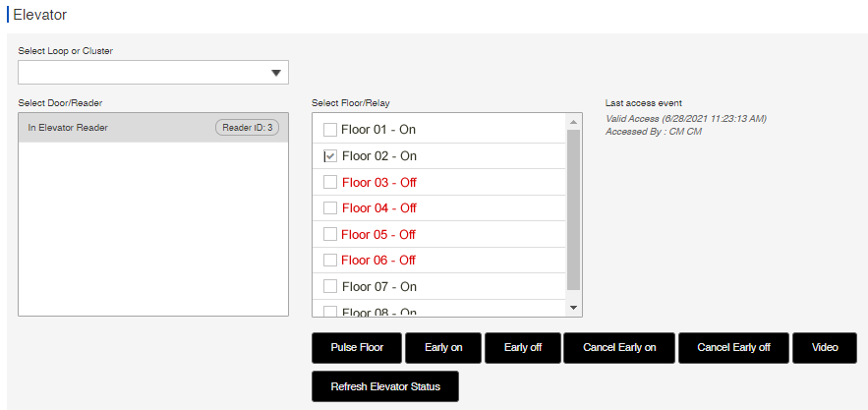Click the floor list scroll up arrow
This screenshot has height=410, width=868.
point(573,122)
